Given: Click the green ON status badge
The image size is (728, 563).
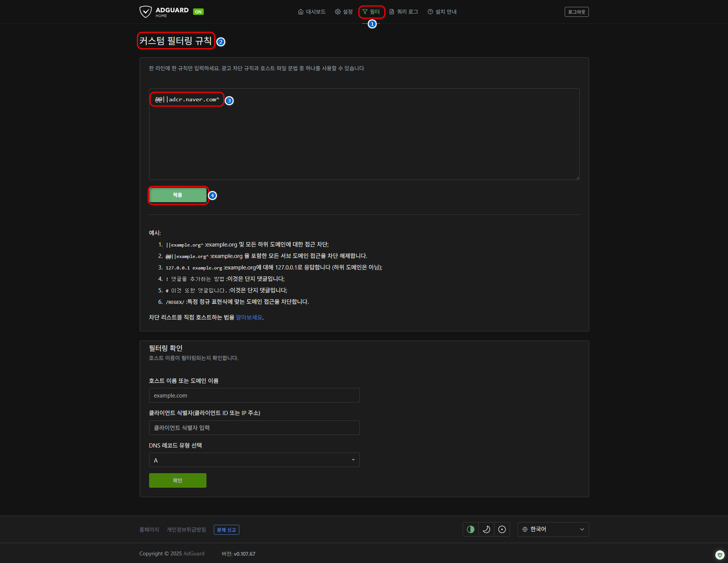Looking at the screenshot, I should 198,12.
